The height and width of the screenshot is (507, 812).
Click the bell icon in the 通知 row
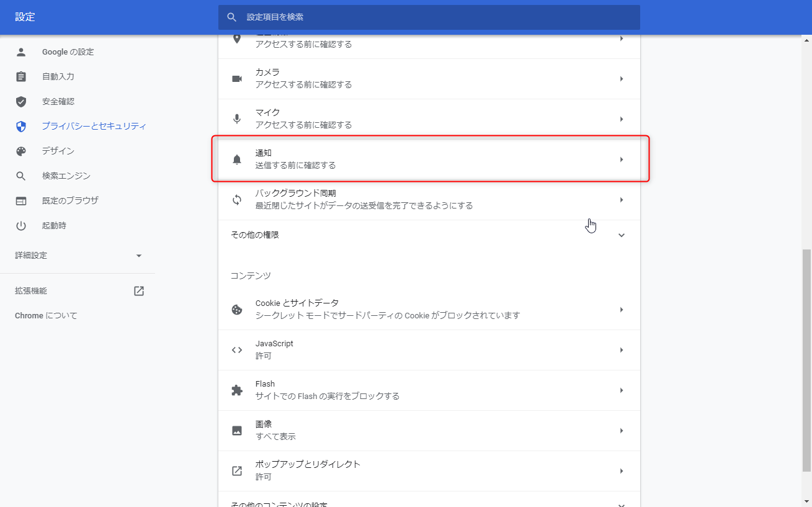[x=237, y=159]
